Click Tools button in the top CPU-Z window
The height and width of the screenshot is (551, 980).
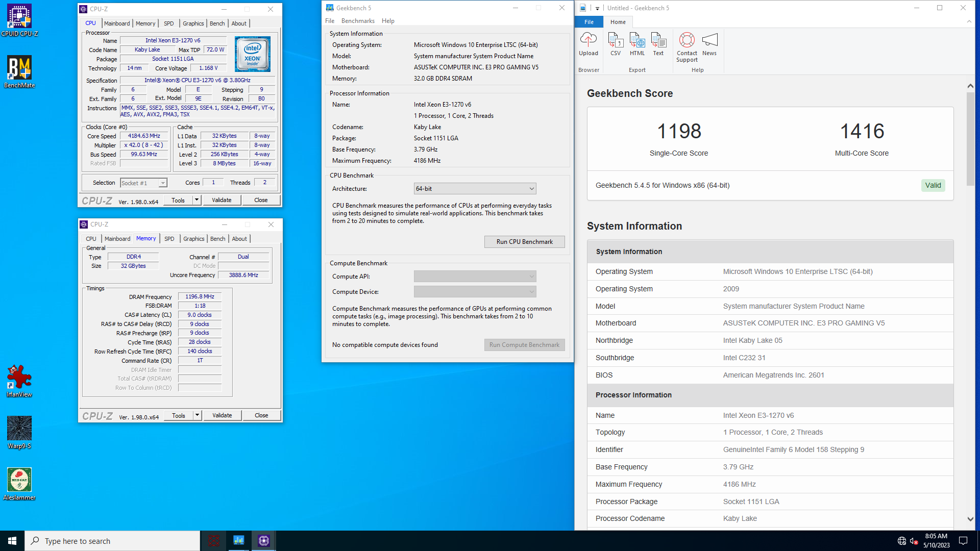178,200
